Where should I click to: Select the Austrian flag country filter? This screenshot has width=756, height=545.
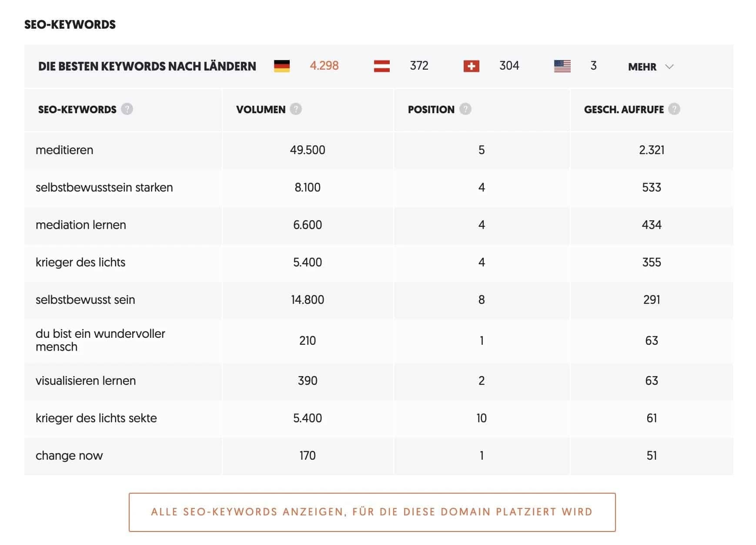pos(382,65)
